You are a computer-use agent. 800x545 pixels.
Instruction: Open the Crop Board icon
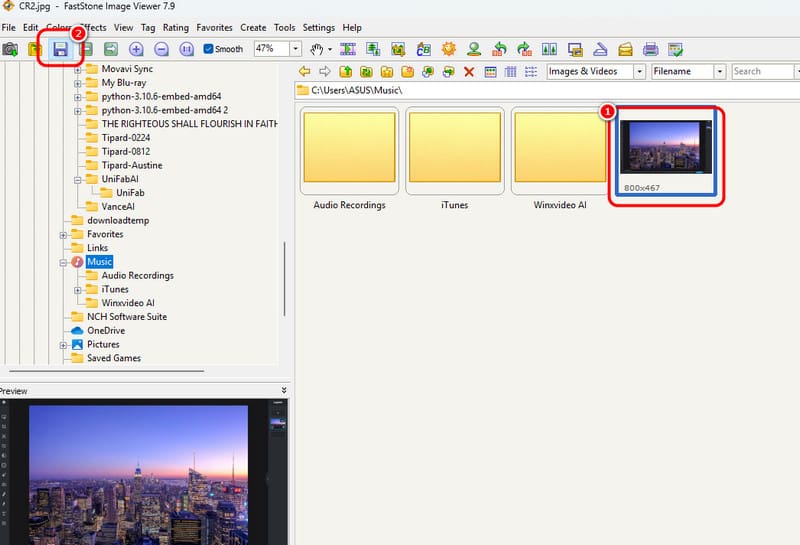(x=398, y=49)
